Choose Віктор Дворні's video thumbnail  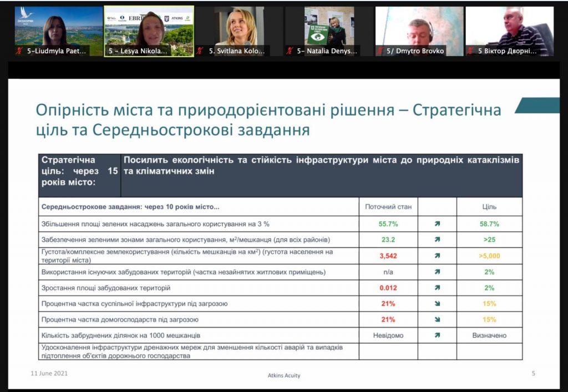[509, 31]
